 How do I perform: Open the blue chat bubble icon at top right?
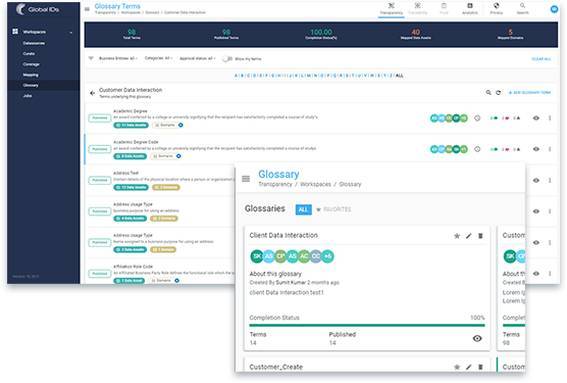click(x=554, y=9)
